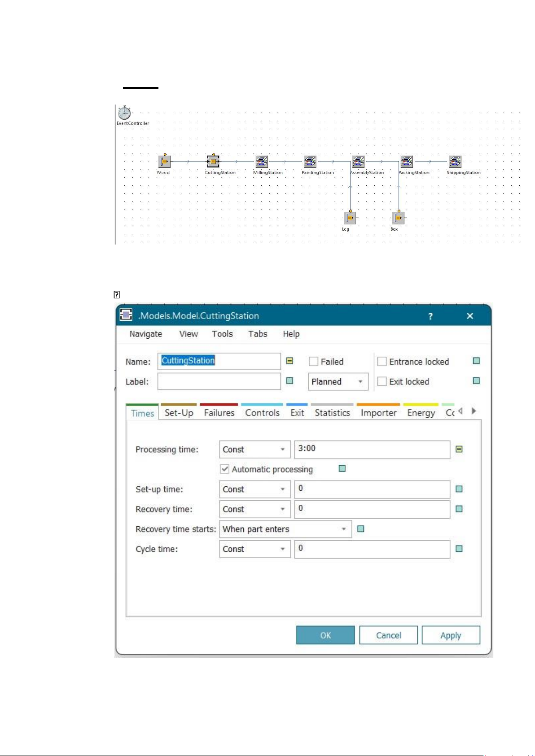Select the Leg source icon

[x=350, y=218]
